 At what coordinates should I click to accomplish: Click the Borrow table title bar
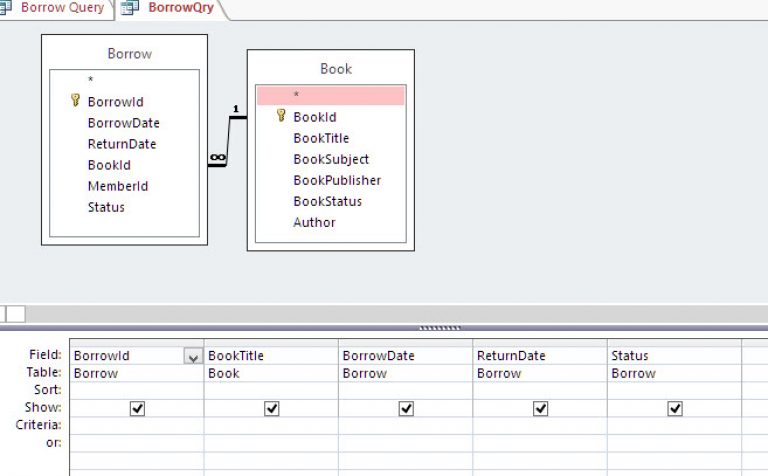pyautogui.click(x=124, y=53)
